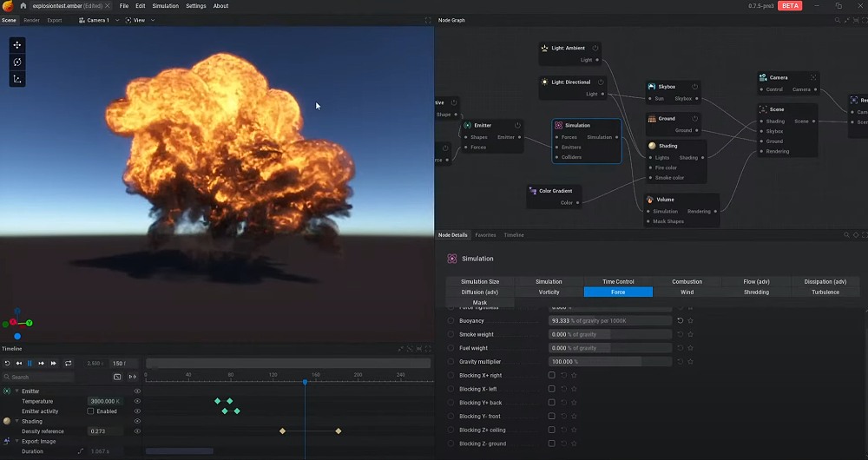Enable Blocking Z- ground checkbox
The height and width of the screenshot is (460, 868).
pyautogui.click(x=551, y=444)
